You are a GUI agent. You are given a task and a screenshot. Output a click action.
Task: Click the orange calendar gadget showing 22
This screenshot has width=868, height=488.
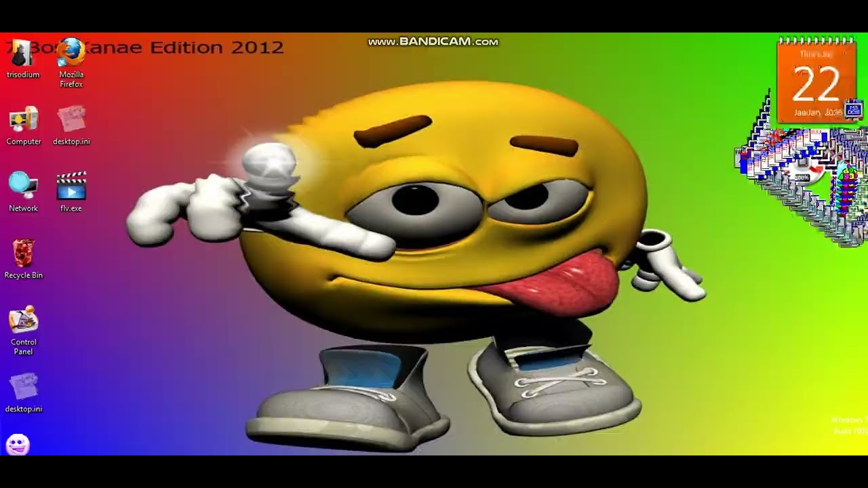click(816, 81)
